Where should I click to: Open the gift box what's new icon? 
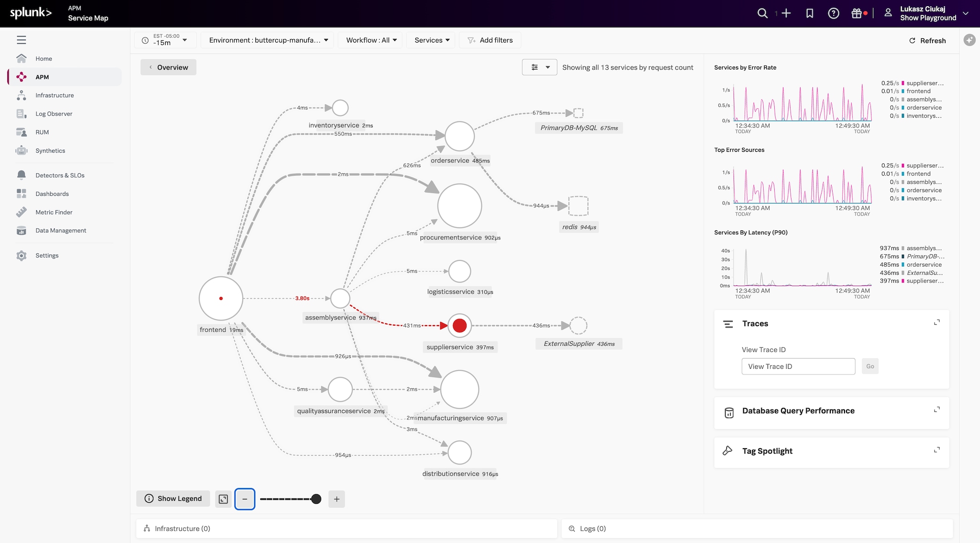point(857,13)
